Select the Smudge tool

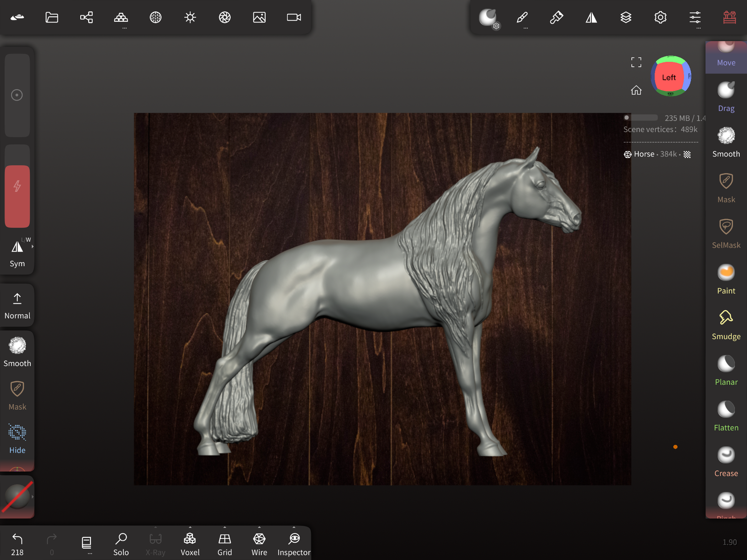(x=726, y=325)
